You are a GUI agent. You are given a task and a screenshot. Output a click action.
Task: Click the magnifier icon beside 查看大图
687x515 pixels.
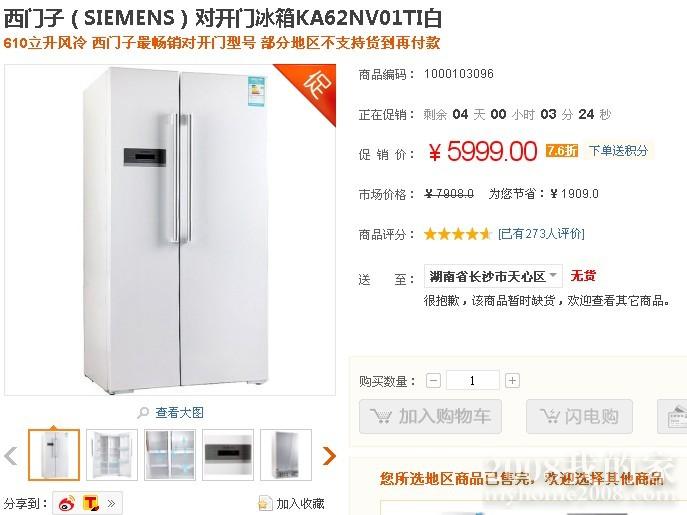tap(143, 412)
